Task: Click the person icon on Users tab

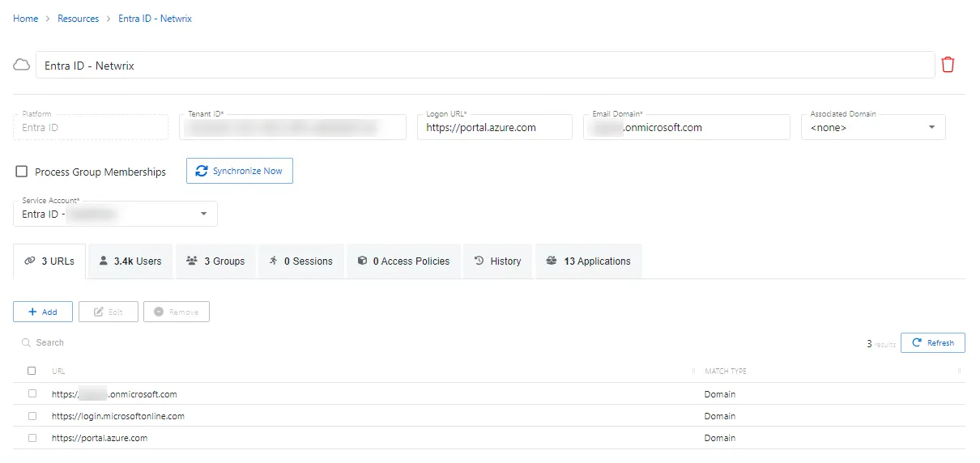Action: (x=104, y=261)
